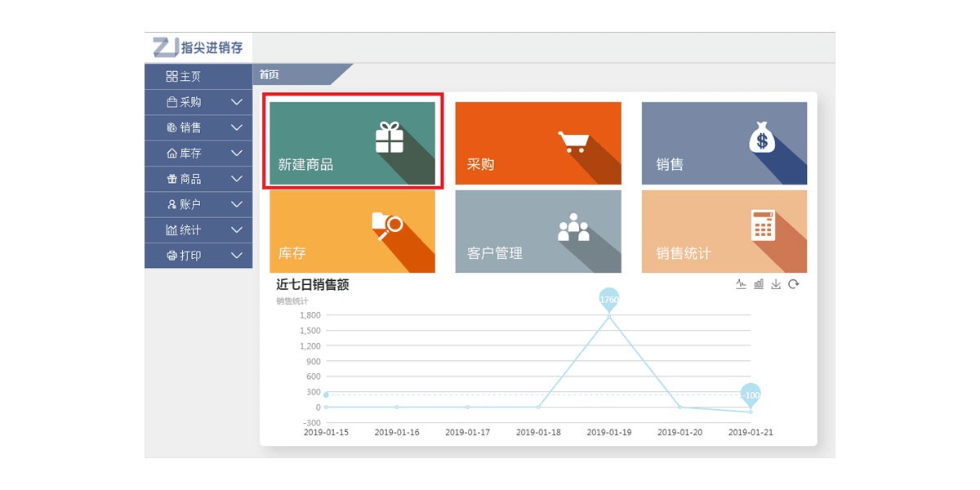Open the 库存 sidebar menu
The image size is (980, 490).
(198, 153)
